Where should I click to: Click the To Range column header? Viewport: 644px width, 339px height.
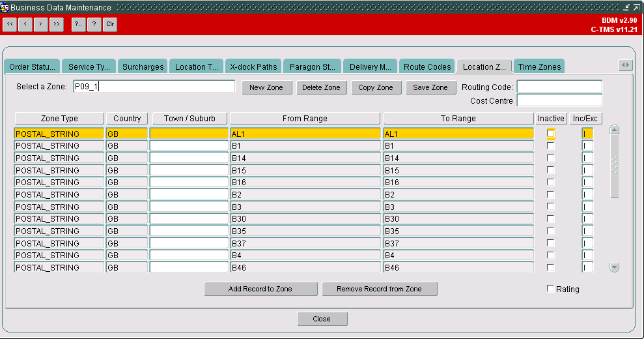[458, 119]
